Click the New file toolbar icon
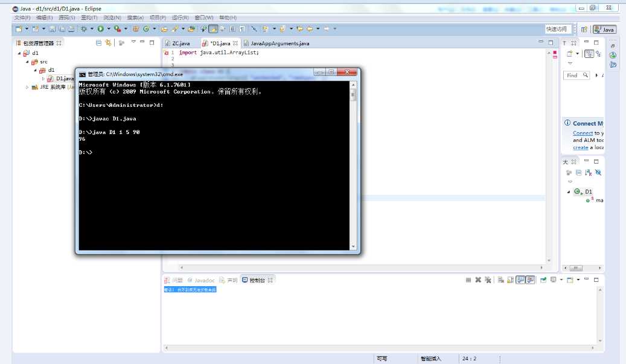Image resolution: width=626 pixels, height=364 pixels. [19, 29]
